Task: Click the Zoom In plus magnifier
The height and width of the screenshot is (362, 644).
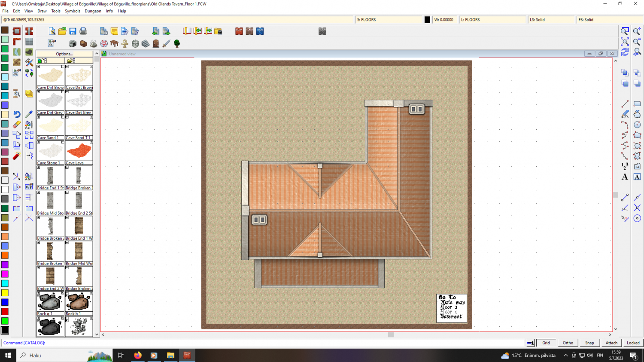Action: tap(637, 31)
